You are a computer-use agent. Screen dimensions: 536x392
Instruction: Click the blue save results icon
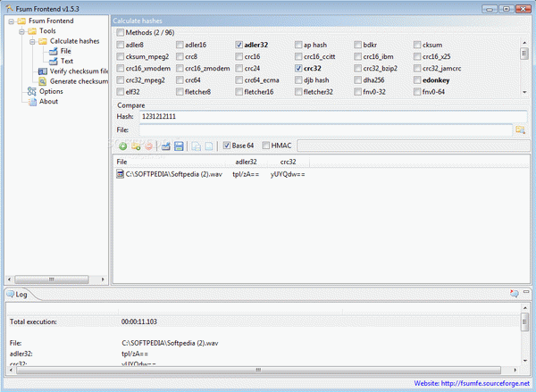click(179, 146)
